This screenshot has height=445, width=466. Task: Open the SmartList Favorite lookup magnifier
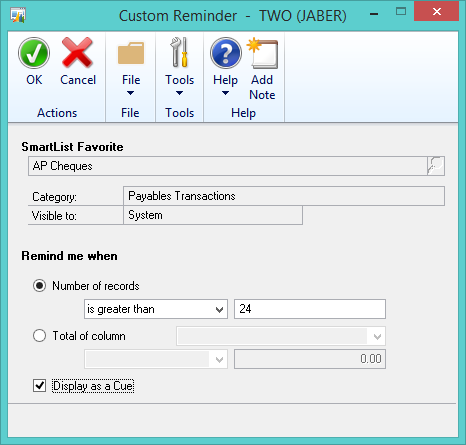pyautogui.click(x=436, y=166)
